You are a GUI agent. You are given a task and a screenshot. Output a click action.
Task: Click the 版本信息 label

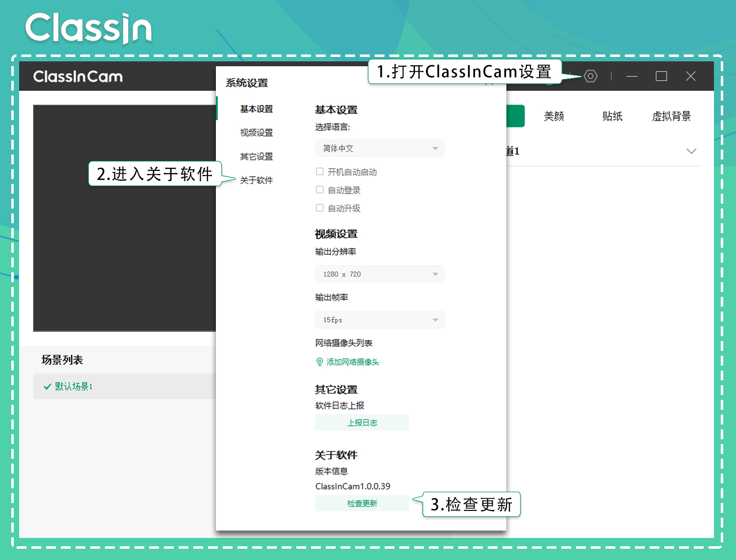click(x=332, y=471)
